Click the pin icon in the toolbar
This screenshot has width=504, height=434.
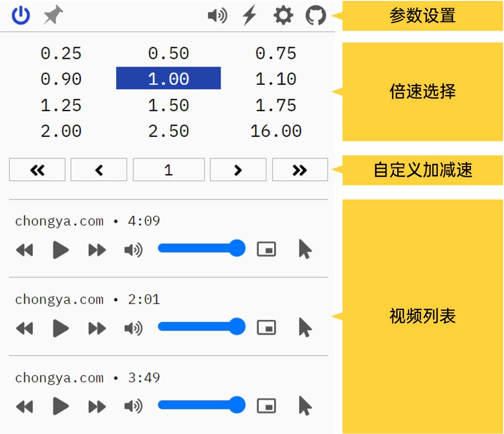tap(52, 15)
